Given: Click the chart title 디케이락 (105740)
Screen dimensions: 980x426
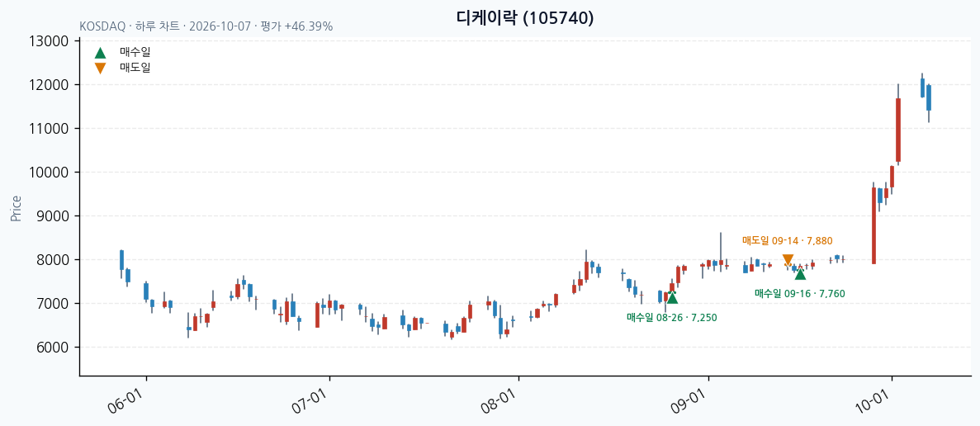Looking at the screenshot, I should tap(525, 19).
